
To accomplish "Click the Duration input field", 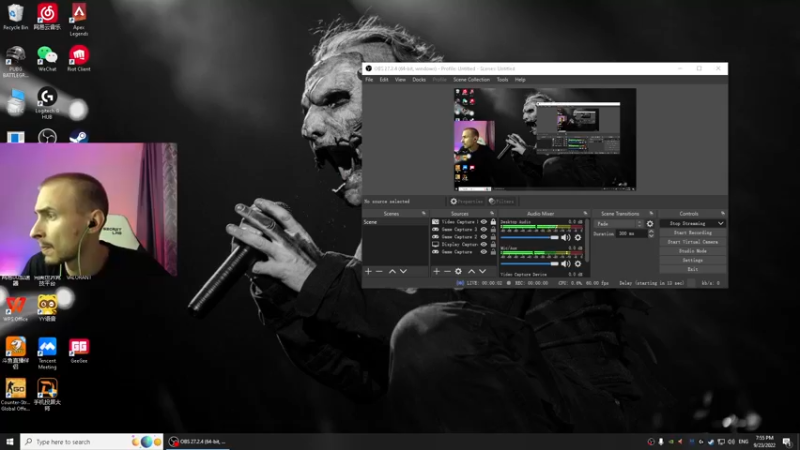I will pyautogui.click(x=632, y=234).
